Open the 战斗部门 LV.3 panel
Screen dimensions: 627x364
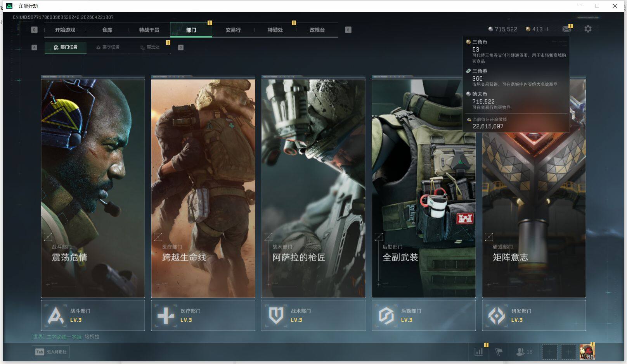coord(93,316)
